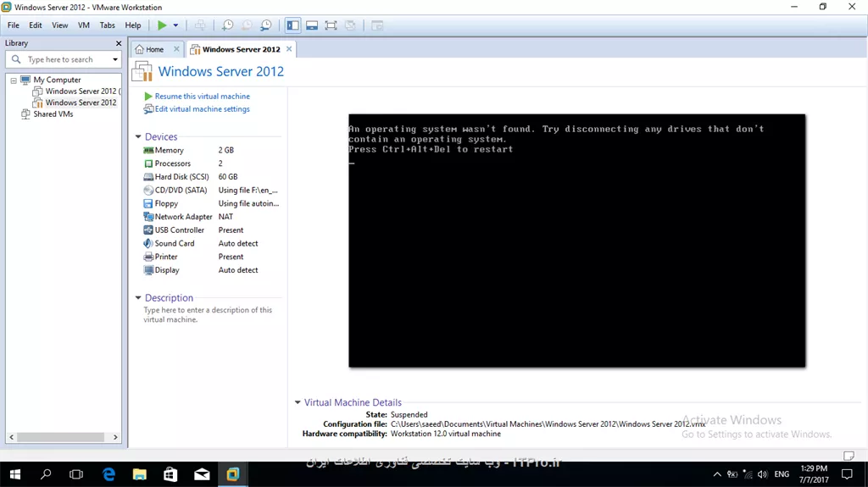Toggle thumbnail bar view icon
The height and width of the screenshot is (487, 868).
[x=312, y=25]
